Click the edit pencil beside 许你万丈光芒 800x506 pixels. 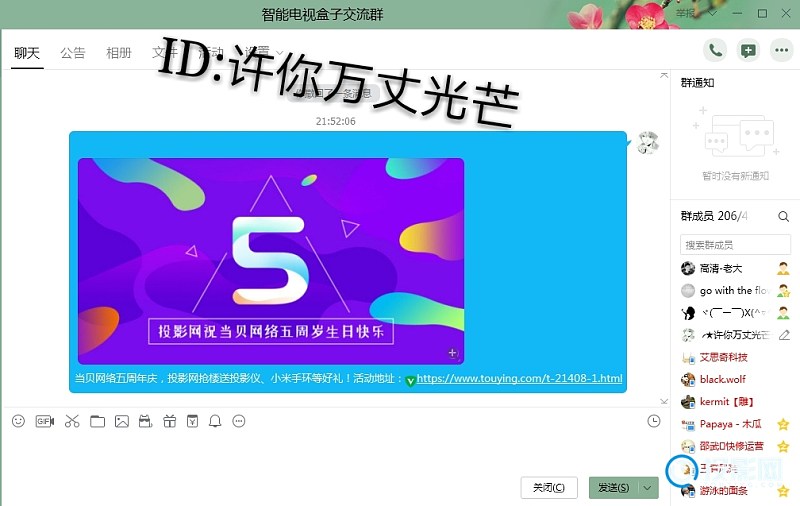coord(784,335)
